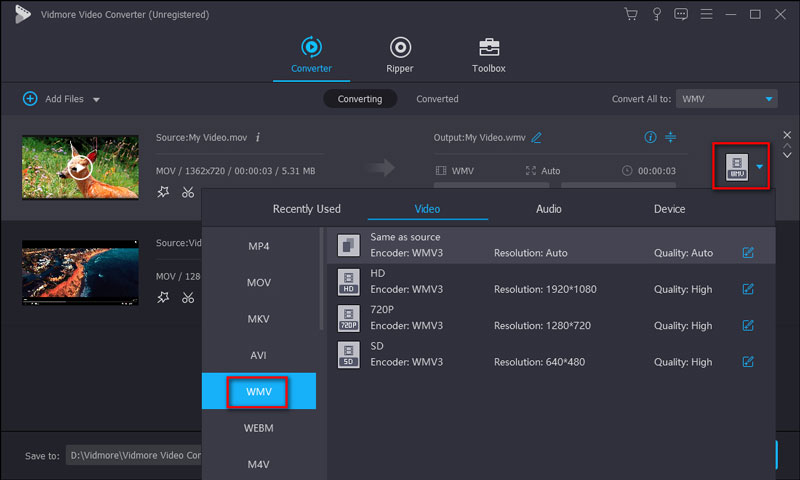Screen dimensions: 800x480
Task: Click the output duration 00:00:03
Action: pyautogui.click(x=657, y=171)
